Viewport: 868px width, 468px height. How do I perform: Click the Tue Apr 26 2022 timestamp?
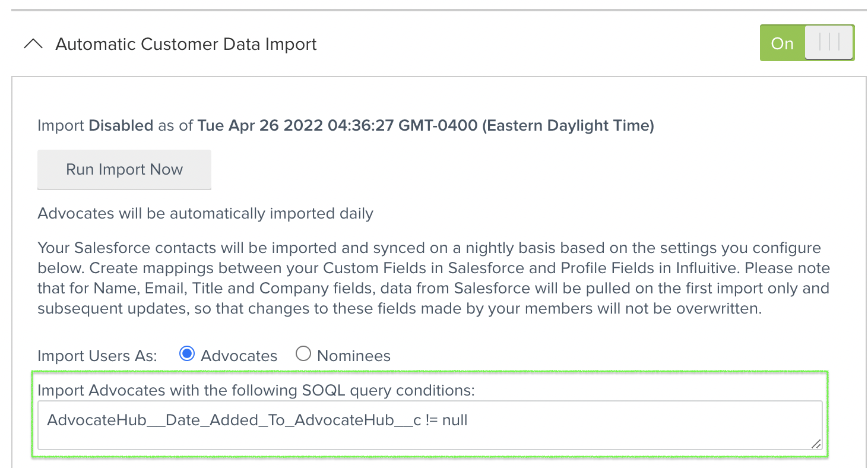[425, 126]
